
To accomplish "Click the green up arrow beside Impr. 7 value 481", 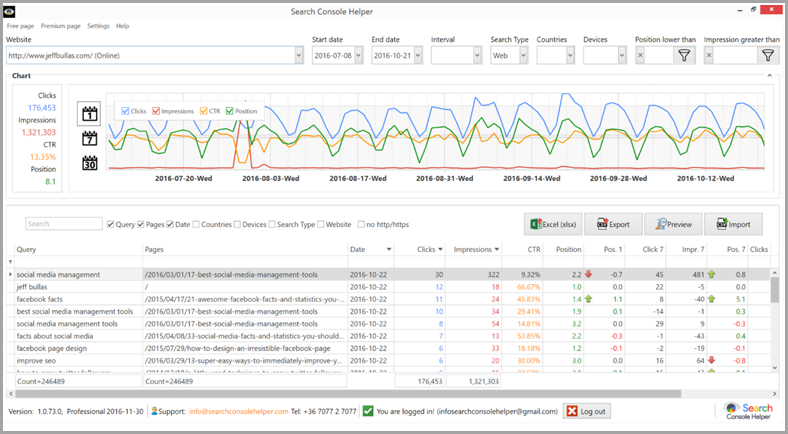I will (711, 274).
